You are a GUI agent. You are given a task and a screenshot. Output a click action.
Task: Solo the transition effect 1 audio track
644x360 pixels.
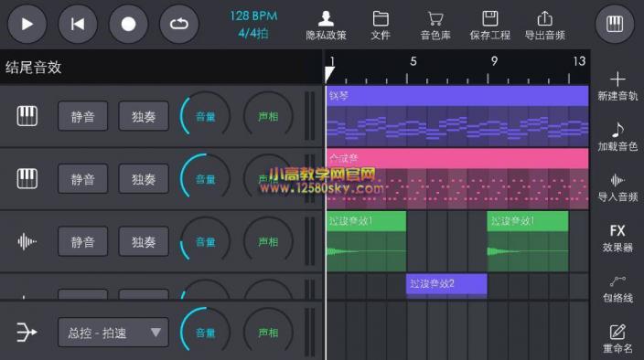(144, 241)
